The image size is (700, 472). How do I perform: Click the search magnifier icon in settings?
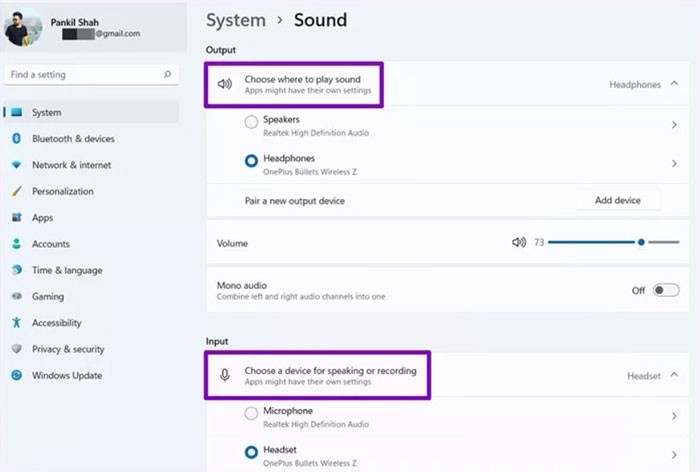coord(167,74)
